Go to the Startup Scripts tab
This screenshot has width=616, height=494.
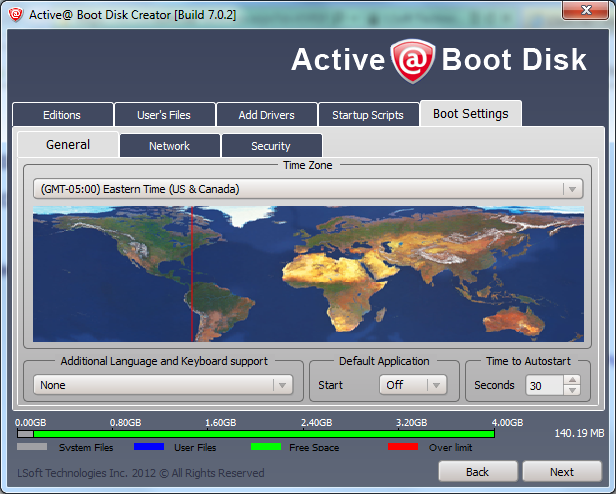click(x=368, y=115)
